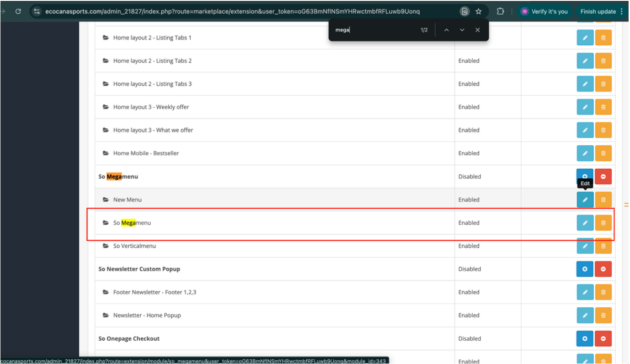
Task: Delete the New Menu module
Action: click(603, 200)
